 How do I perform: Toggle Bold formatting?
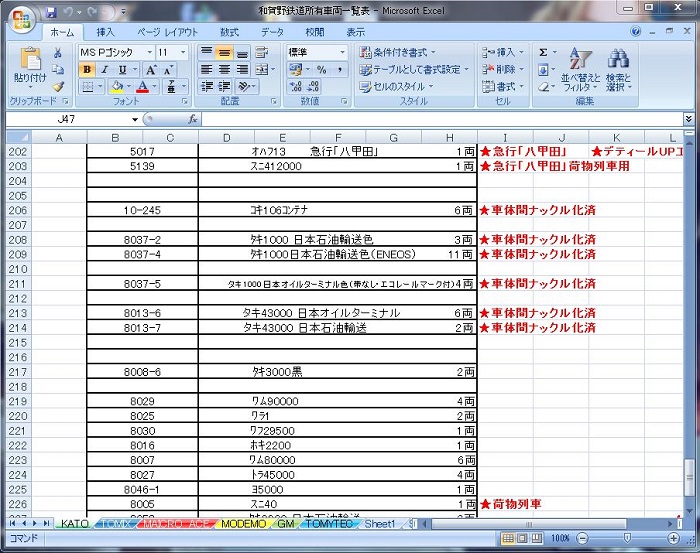(87, 70)
